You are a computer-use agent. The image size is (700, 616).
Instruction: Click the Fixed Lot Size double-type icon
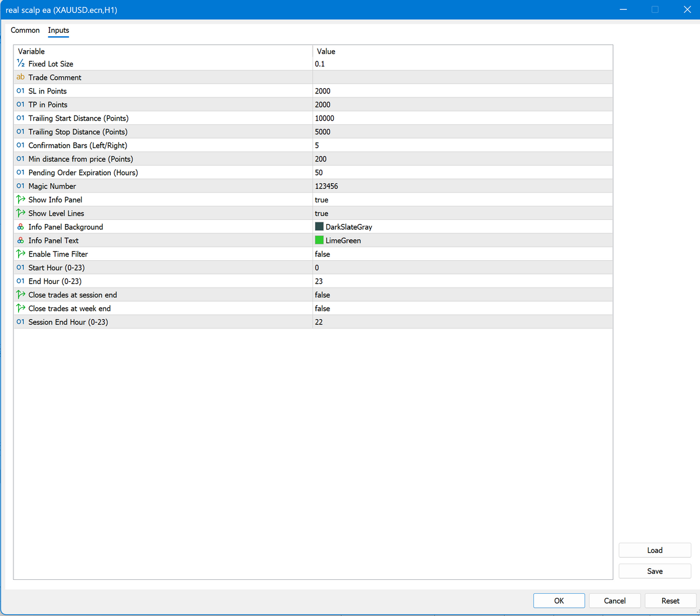pyautogui.click(x=20, y=64)
